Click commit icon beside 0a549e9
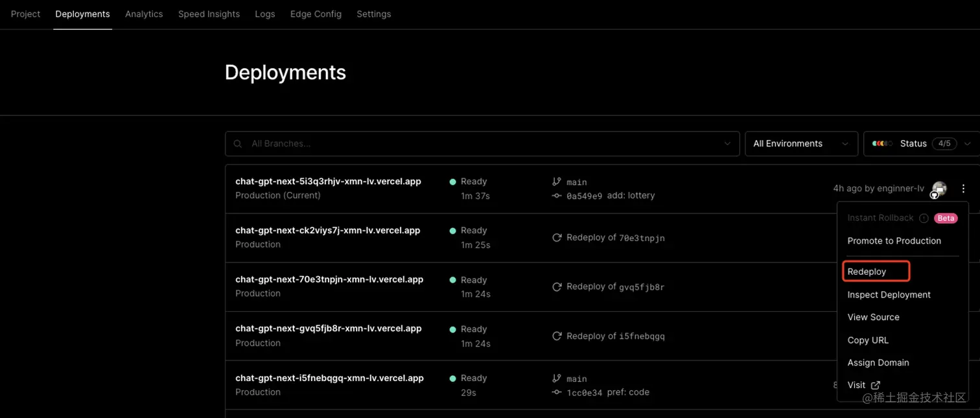The image size is (980, 418). tap(556, 196)
